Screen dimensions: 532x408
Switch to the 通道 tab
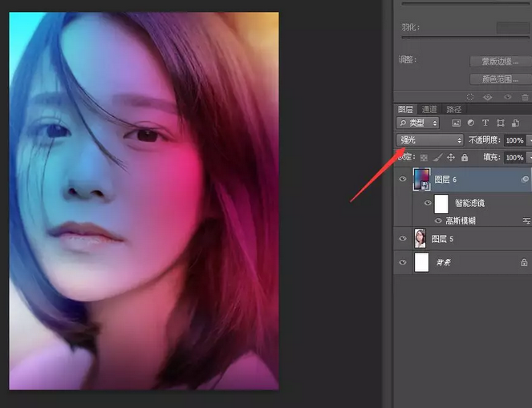429,109
